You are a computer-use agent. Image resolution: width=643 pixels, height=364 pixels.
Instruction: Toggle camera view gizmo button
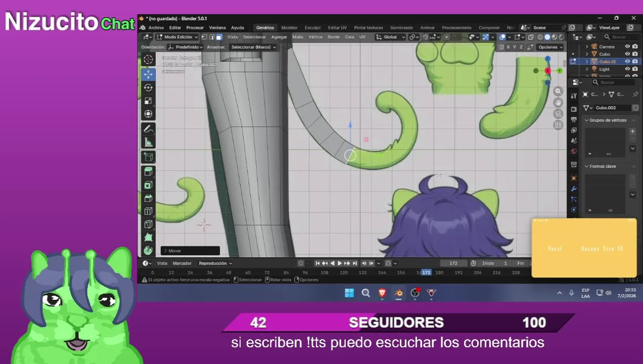pos(558,114)
